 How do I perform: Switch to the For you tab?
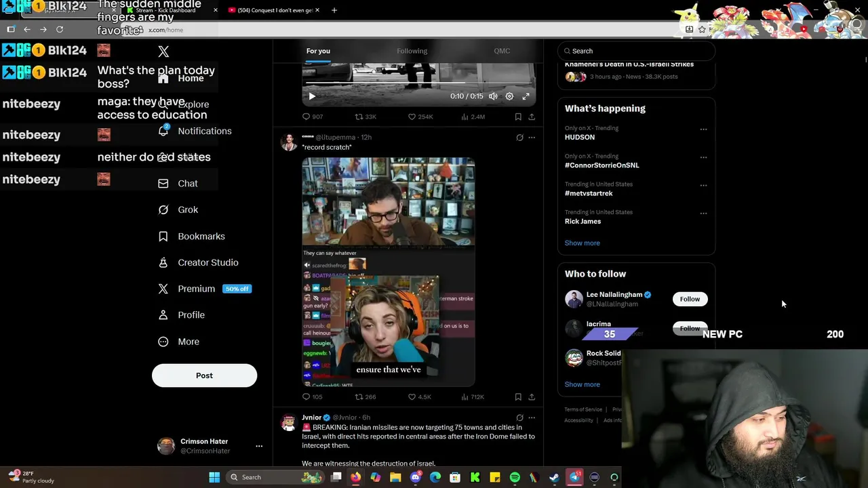(318, 51)
